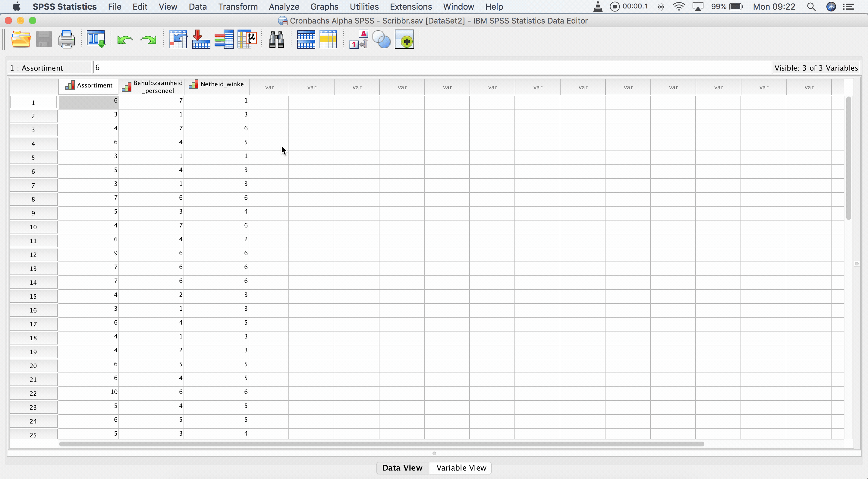Select the Behulpzaamheid_personeel column header
Viewport: 868px width, 479px height.
coord(152,87)
